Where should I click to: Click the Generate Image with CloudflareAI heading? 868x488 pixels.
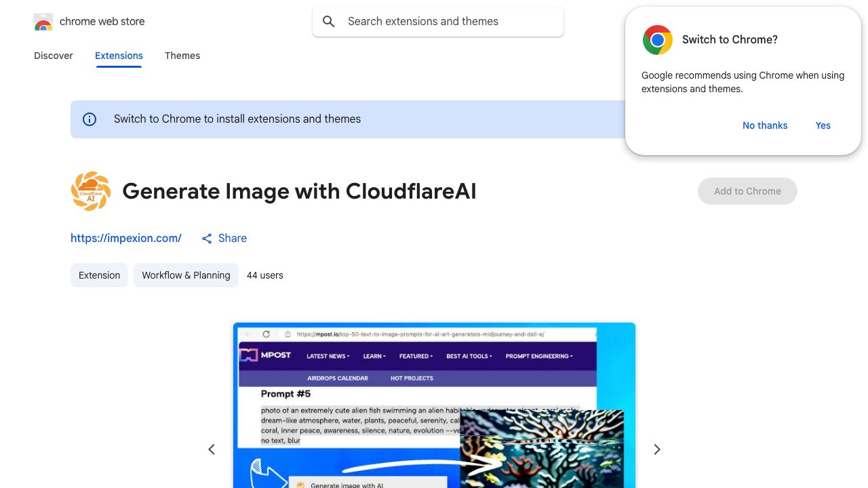(299, 191)
